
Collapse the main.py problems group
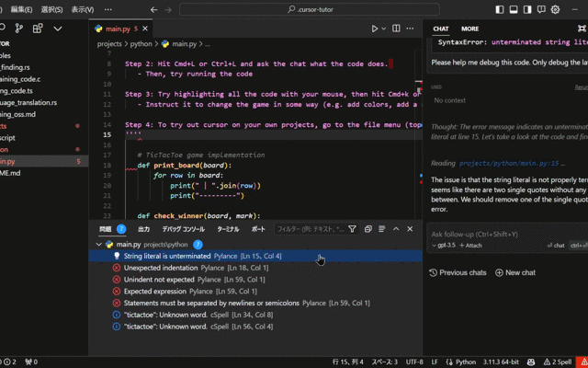(99, 245)
